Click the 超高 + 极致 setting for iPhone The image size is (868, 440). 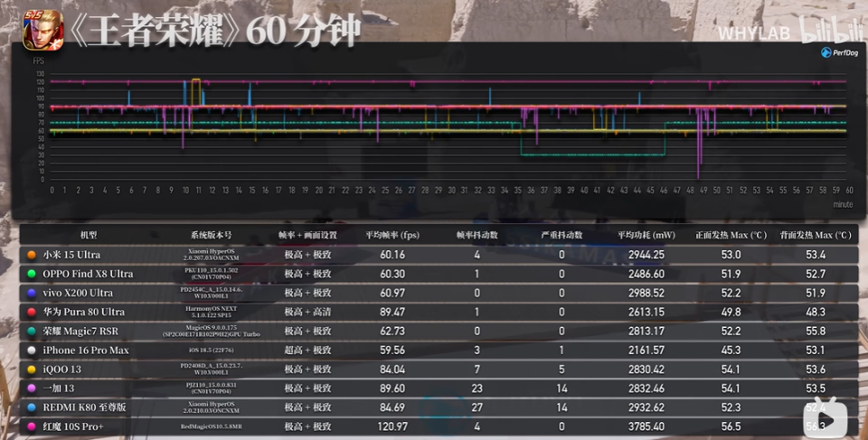tap(307, 351)
